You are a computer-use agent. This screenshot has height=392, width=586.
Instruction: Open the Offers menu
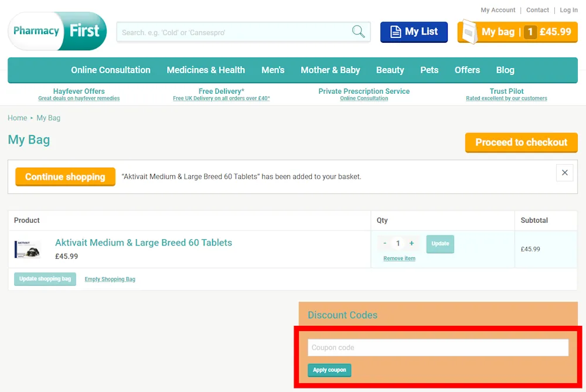pos(467,70)
